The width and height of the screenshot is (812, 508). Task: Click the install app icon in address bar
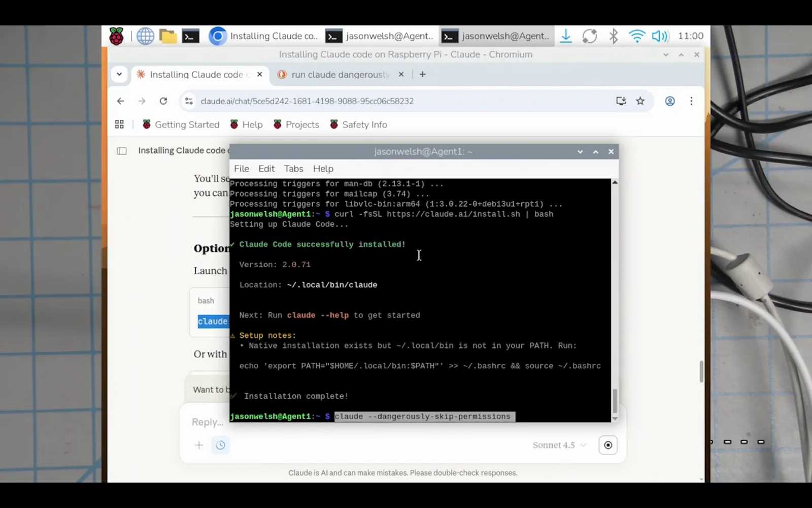(x=621, y=101)
